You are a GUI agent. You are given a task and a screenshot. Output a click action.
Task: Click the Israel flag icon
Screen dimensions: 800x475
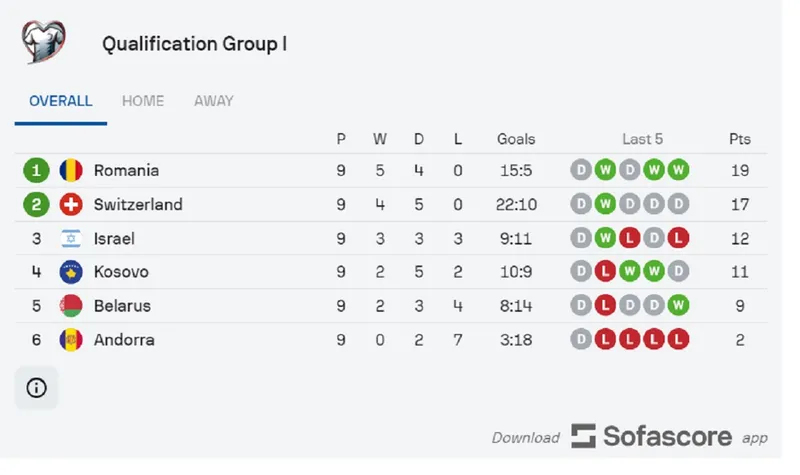click(71, 238)
